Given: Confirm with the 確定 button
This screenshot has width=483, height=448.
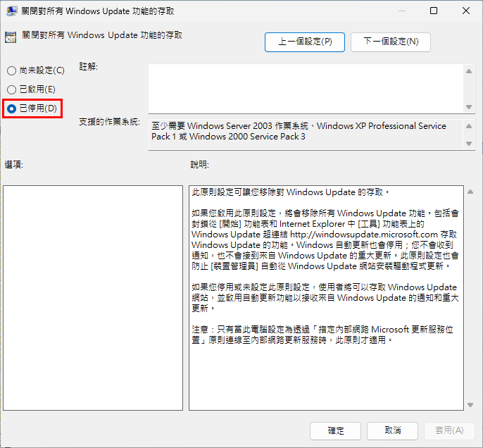Looking at the screenshot, I should (335, 430).
